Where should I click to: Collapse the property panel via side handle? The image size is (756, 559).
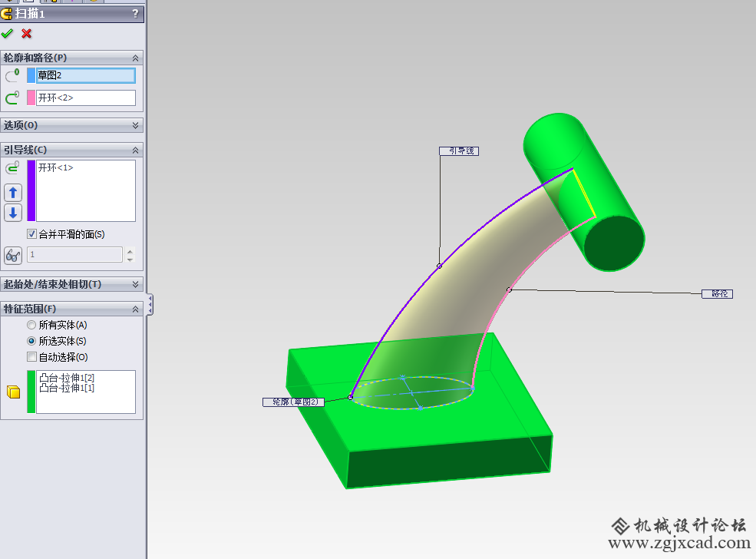click(150, 304)
